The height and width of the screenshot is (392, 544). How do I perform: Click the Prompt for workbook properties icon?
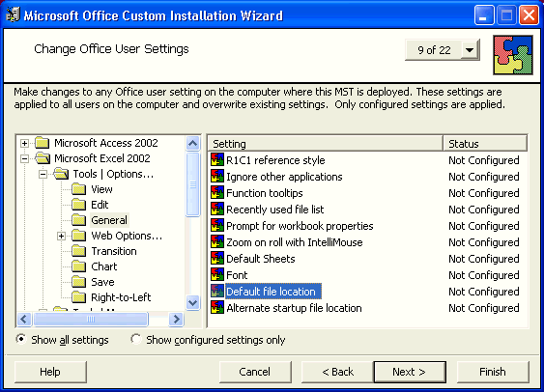217,226
